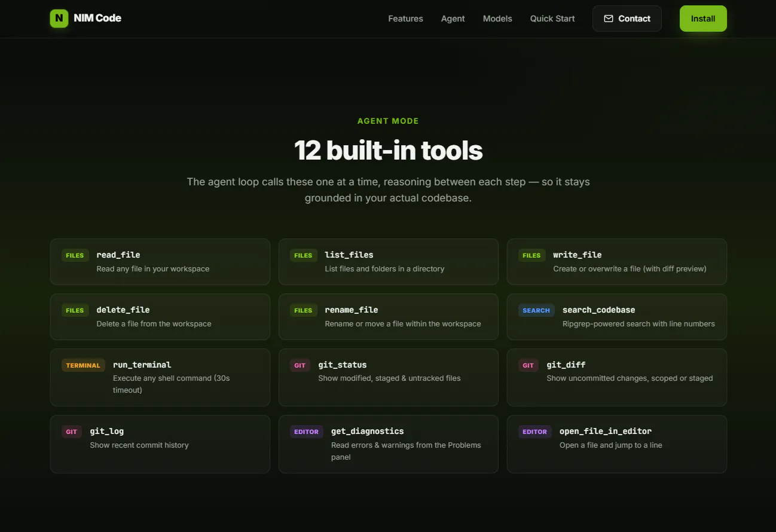Click the search_codebase tool name
Screen dimensions: 776x532
pyautogui.click(x=598, y=310)
